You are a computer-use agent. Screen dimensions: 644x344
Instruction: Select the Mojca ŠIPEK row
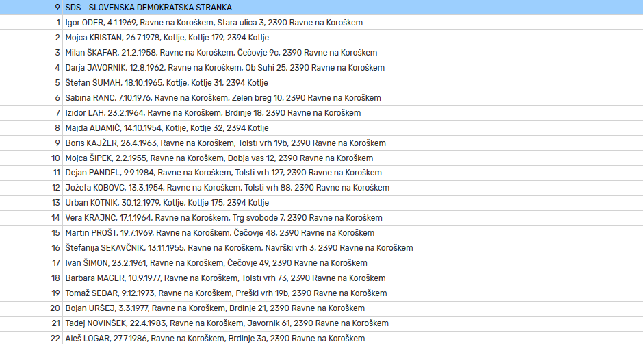(x=322, y=158)
